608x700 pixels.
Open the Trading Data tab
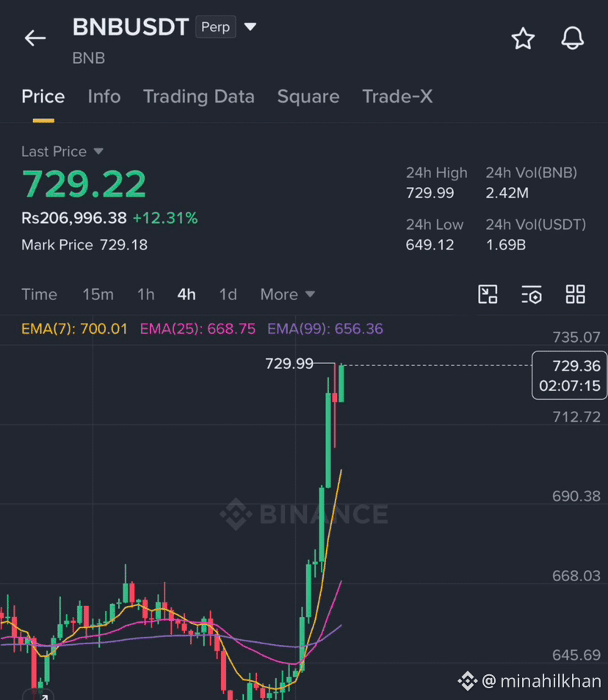[x=199, y=97]
